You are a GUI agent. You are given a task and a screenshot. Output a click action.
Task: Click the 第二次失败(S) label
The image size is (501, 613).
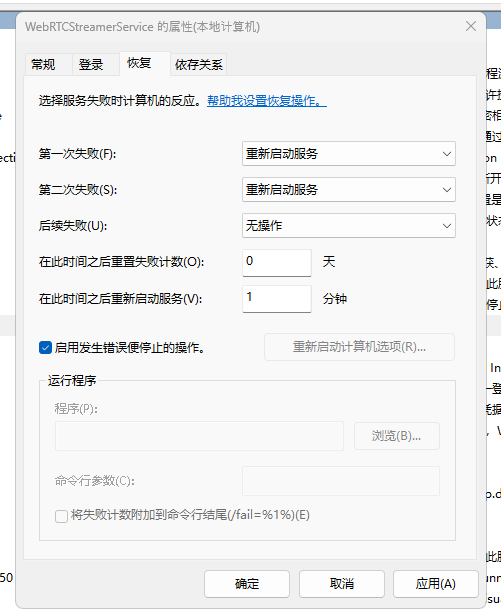(x=78, y=190)
